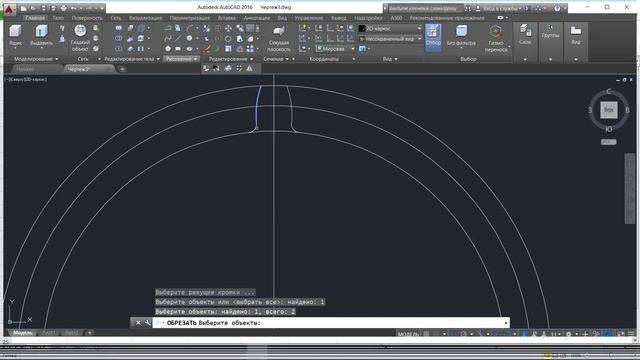This screenshot has height=360, width=640.
Task: Open the Мировая coordinate system dropdown
Action: point(335,49)
